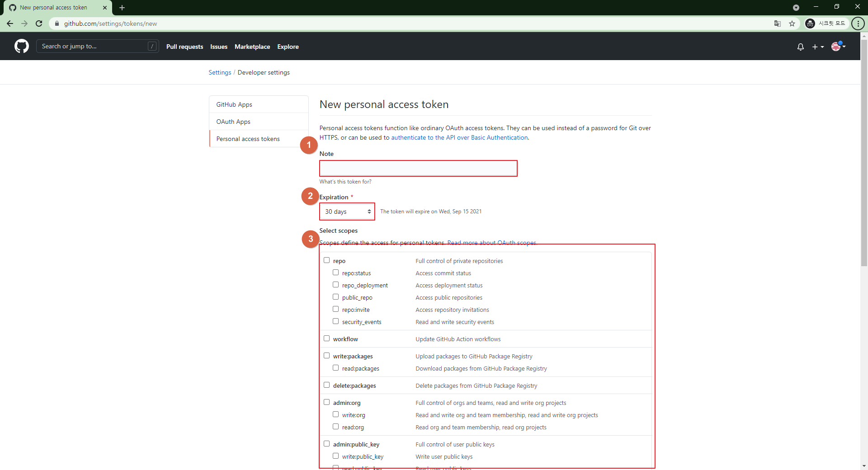This screenshot has height=470, width=868.
Task: Go back to the previous page
Action: pos(10,23)
